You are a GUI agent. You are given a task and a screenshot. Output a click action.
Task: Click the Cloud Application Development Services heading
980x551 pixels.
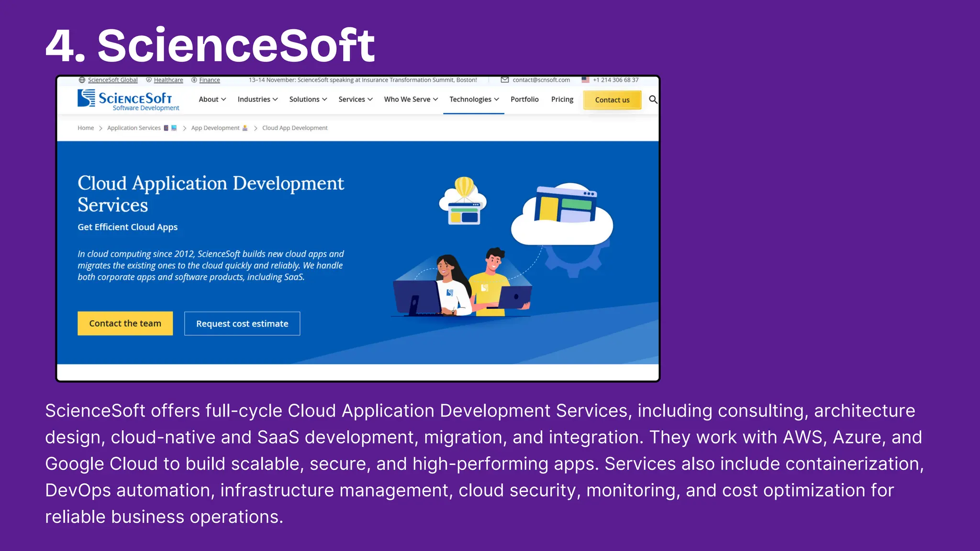pyautogui.click(x=211, y=194)
